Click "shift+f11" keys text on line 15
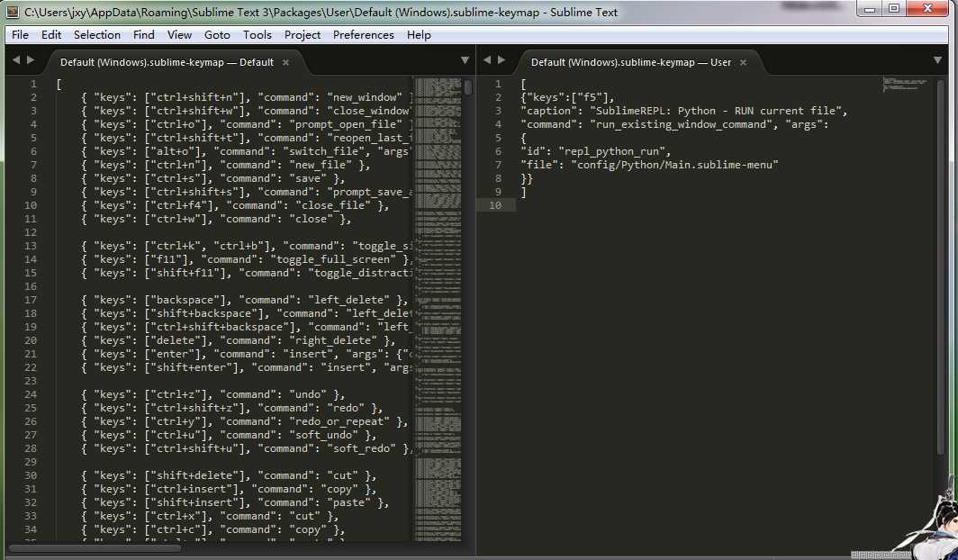The image size is (958, 560). pos(185,273)
